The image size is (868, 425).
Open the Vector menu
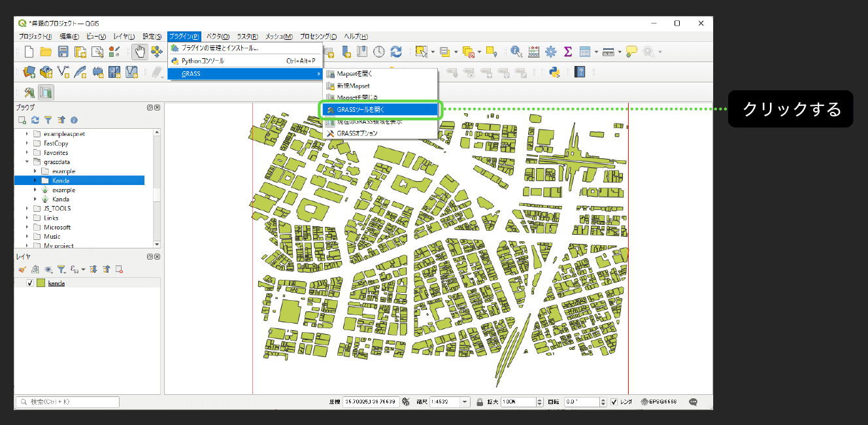(218, 37)
